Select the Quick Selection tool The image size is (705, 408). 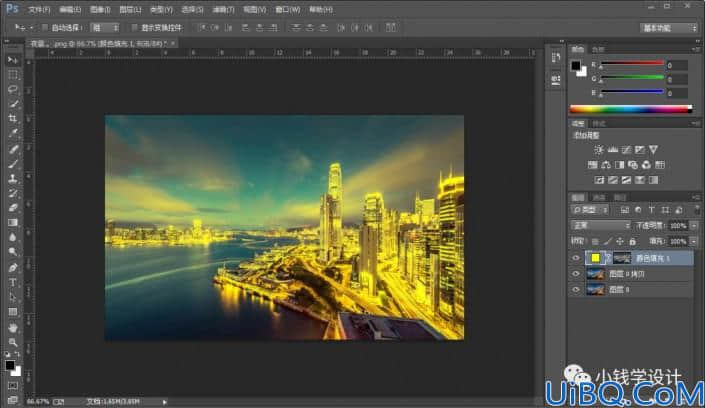pyautogui.click(x=13, y=104)
